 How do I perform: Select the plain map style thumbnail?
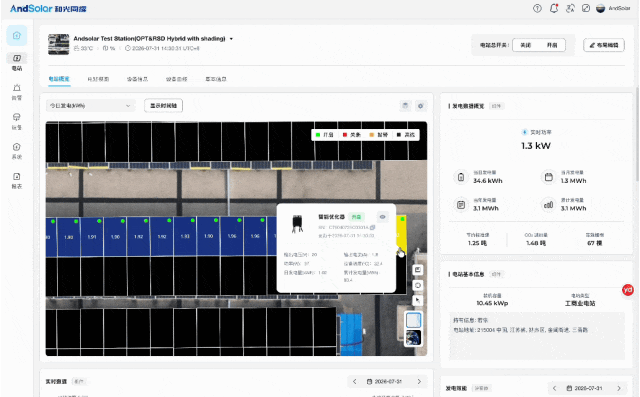pyautogui.click(x=413, y=320)
